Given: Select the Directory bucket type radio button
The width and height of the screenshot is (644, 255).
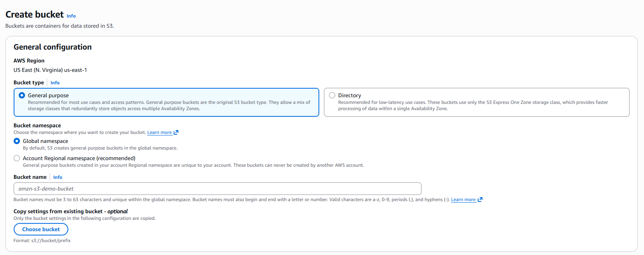Looking at the screenshot, I should [332, 95].
